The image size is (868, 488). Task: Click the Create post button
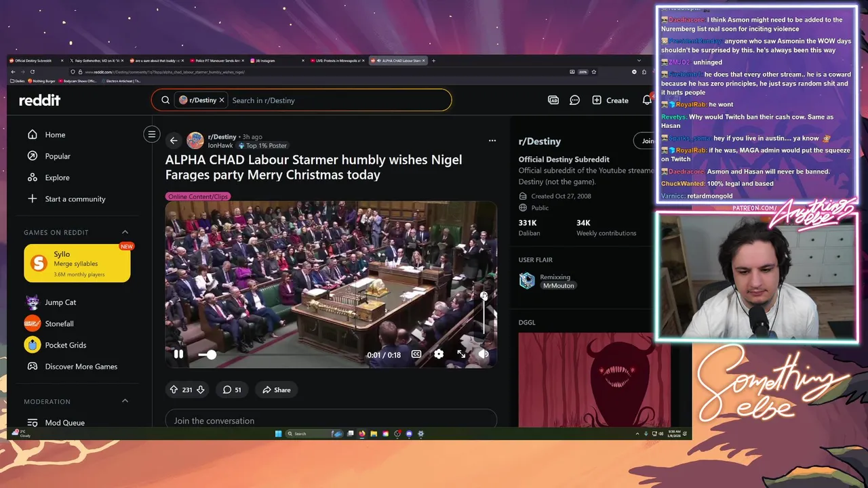point(610,100)
